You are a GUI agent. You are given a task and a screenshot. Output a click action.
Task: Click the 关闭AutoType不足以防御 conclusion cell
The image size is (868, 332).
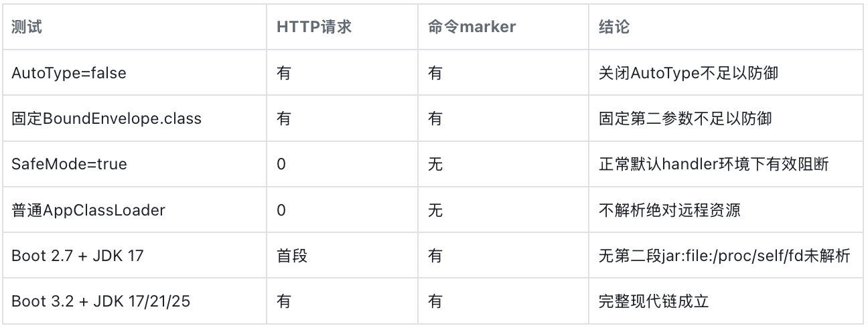tap(726, 73)
